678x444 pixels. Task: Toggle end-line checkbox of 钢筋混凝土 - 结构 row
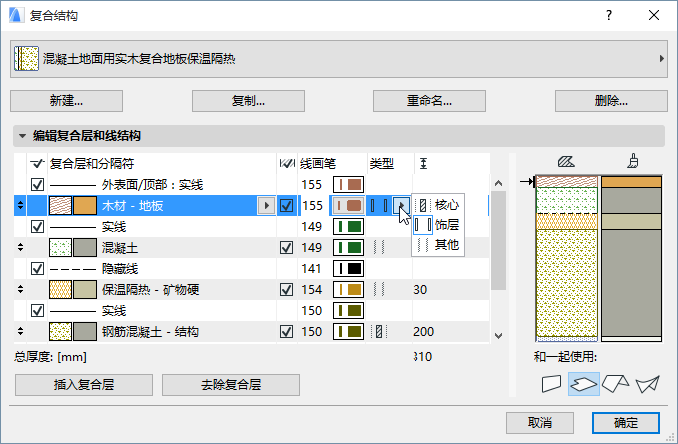(287, 332)
